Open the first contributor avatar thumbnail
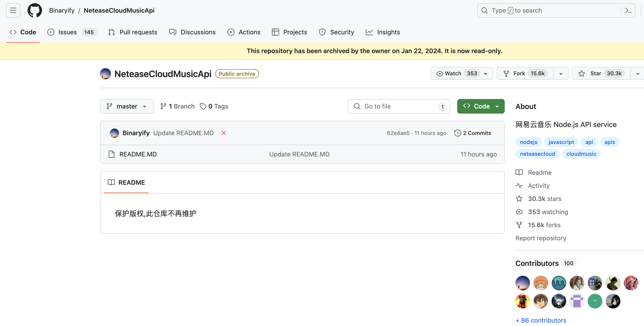 click(x=523, y=283)
